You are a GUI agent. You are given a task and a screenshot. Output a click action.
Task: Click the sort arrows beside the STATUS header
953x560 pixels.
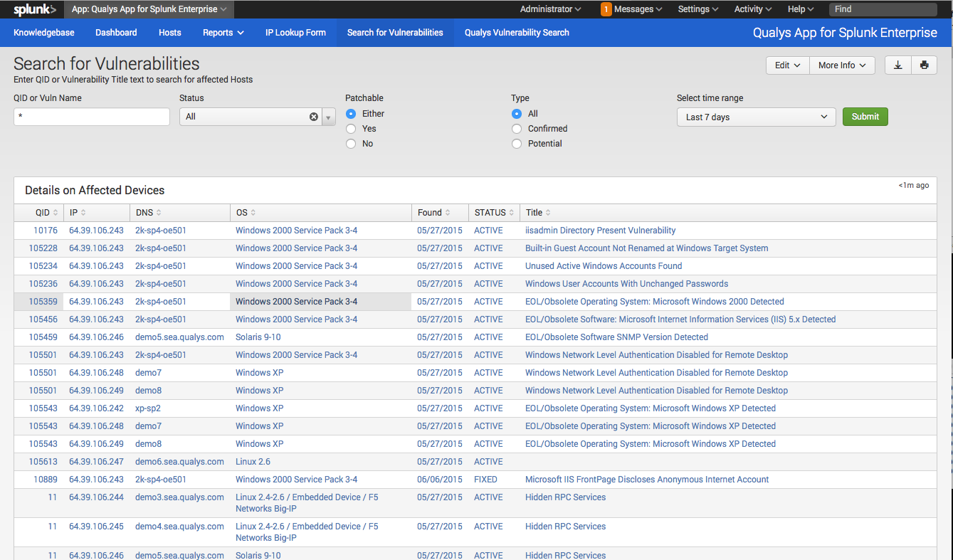512,213
